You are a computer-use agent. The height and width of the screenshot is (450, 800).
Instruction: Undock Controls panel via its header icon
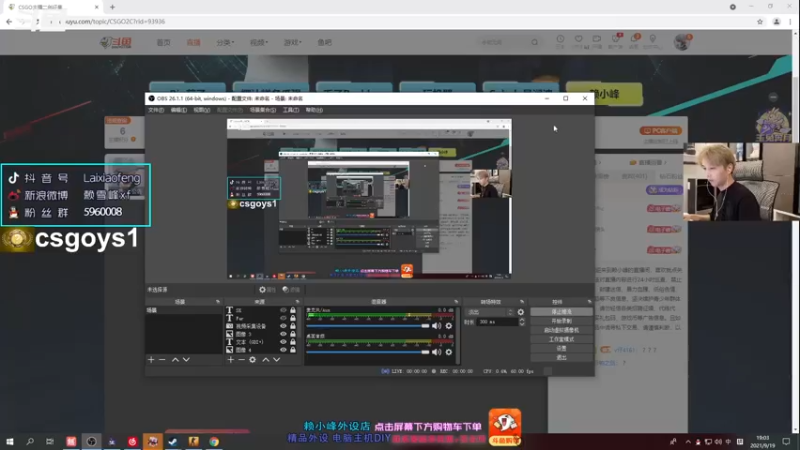[x=589, y=302]
